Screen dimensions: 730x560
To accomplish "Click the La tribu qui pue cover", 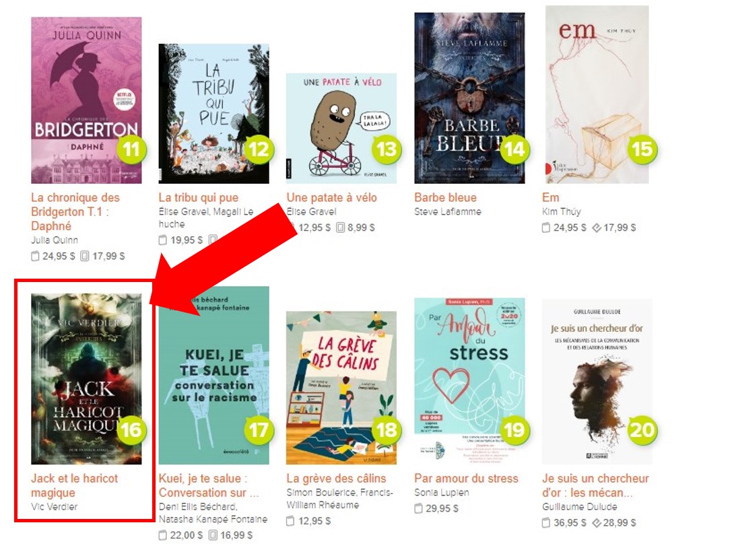I will (x=213, y=114).
